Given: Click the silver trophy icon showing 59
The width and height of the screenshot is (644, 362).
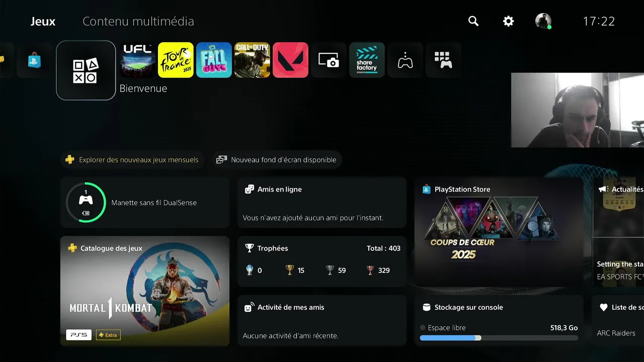Looking at the screenshot, I should click(x=330, y=270).
